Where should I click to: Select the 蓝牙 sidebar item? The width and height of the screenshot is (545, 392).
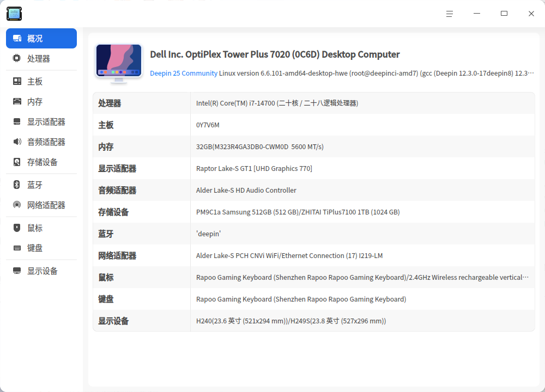41,185
